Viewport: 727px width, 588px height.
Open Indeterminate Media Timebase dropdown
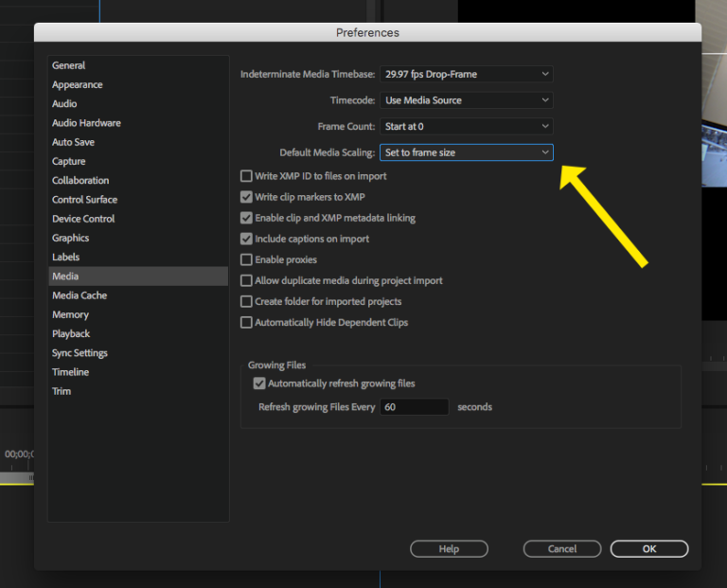(467, 74)
